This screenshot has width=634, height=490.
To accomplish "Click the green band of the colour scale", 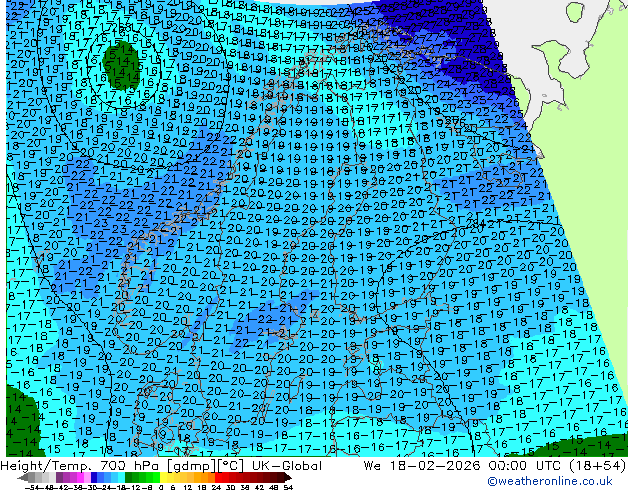I will (142, 477).
